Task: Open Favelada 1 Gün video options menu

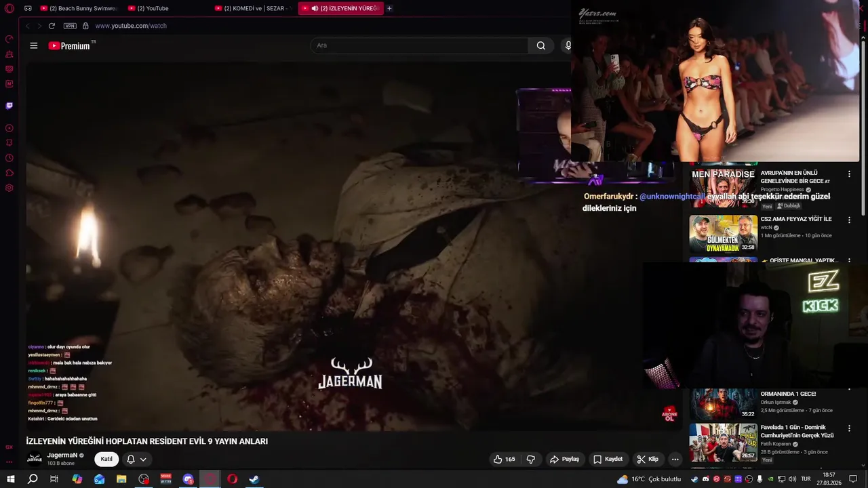Action: coord(849,428)
